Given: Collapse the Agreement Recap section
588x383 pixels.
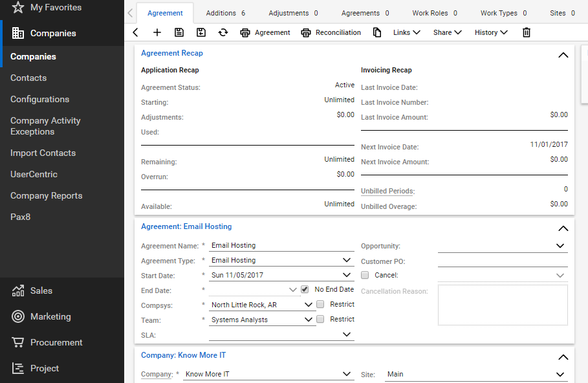Looking at the screenshot, I should [563, 55].
